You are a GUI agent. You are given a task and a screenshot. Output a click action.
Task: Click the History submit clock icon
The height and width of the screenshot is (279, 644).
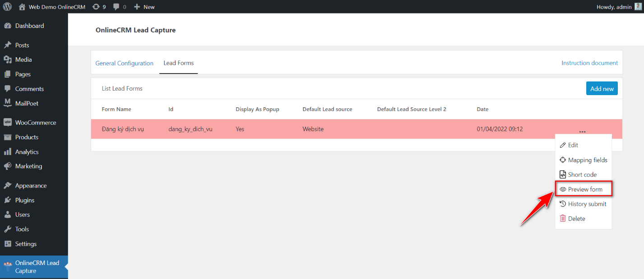(563, 203)
